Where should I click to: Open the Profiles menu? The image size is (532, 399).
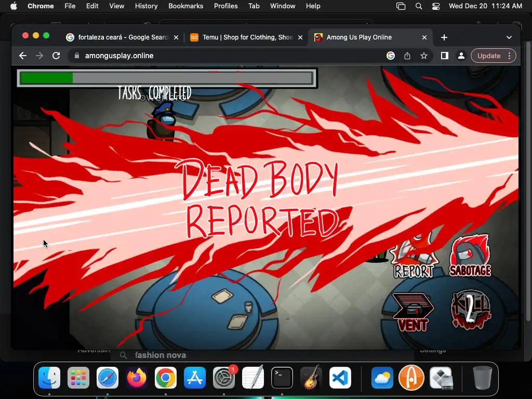[x=225, y=6]
